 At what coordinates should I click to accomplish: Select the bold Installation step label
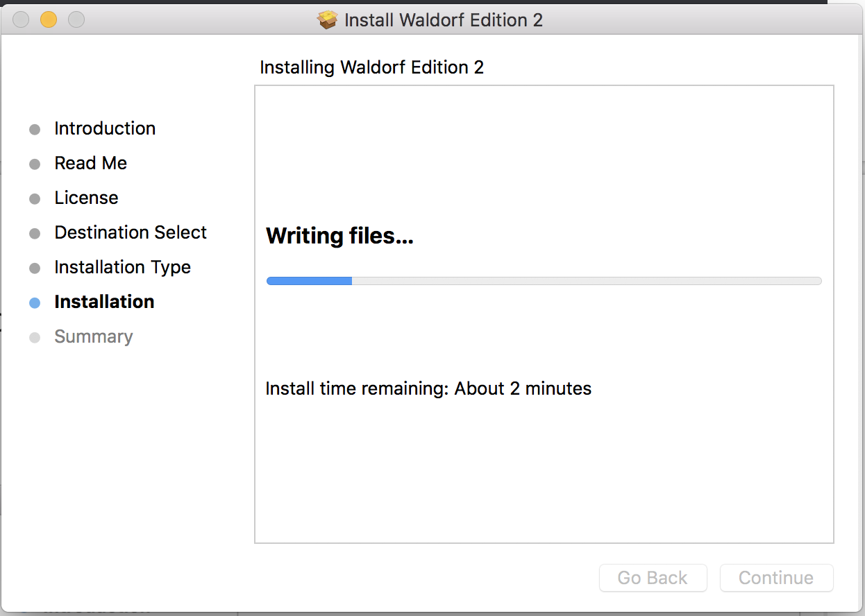[x=104, y=302]
